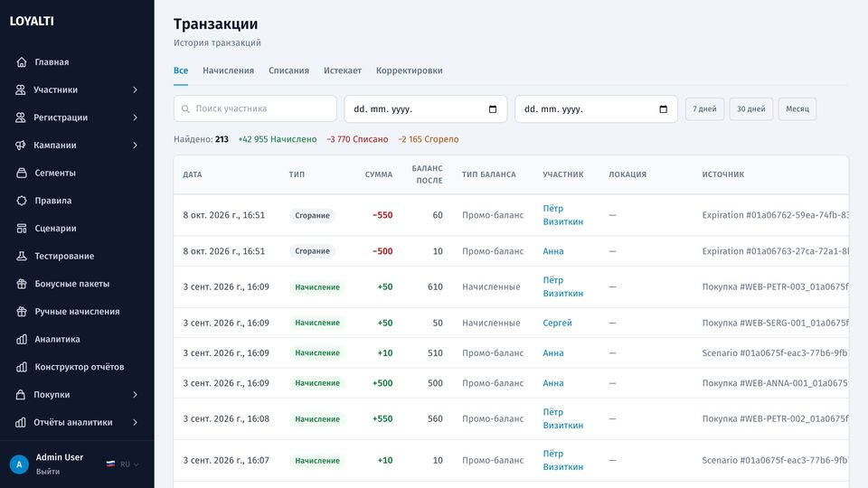The image size is (868, 488).
Task: Expand the Регистрации submenu chevron
Action: 135,117
